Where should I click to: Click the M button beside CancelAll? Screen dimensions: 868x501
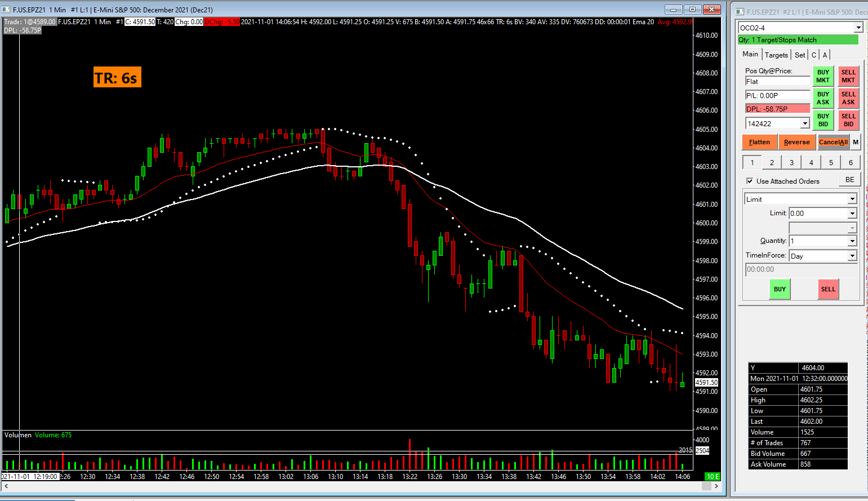pos(856,142)
